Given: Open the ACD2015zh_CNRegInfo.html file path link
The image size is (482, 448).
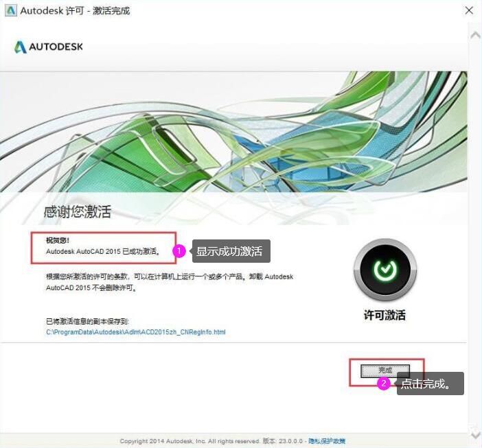Looking at the screenshot, I should tap(135, 332).
